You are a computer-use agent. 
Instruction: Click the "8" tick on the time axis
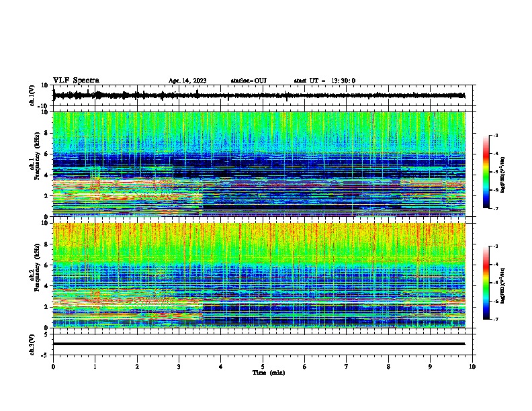coord(388,367)
